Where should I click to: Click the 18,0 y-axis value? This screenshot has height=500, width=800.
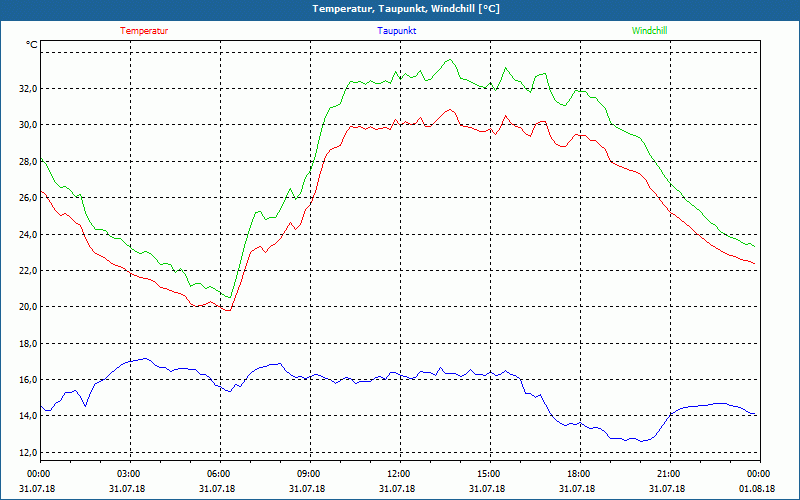click(x=28, y=343)
